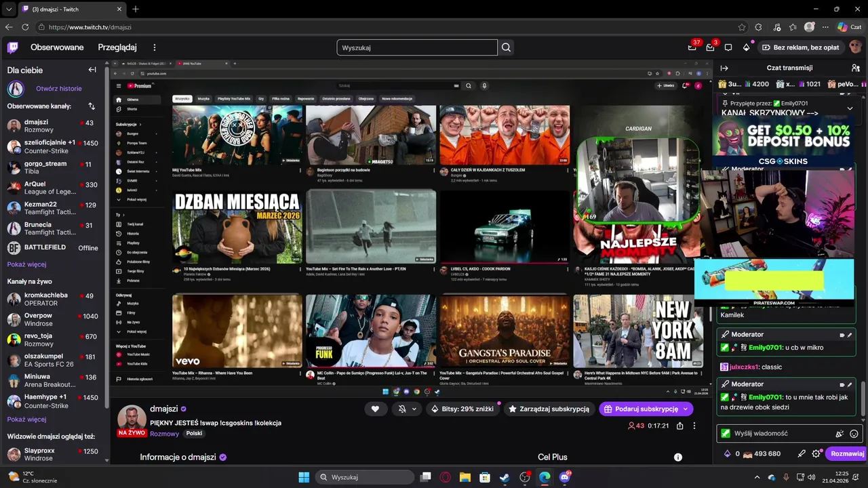Share the dmajszi stream
This screenshot has height=488, width=868.
coord(679,426)
